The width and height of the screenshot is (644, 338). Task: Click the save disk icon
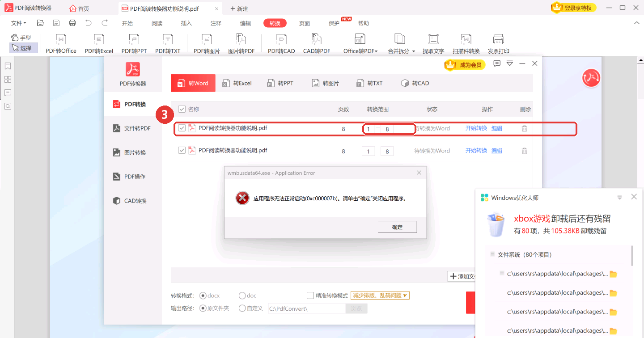(x=56, y=23)
